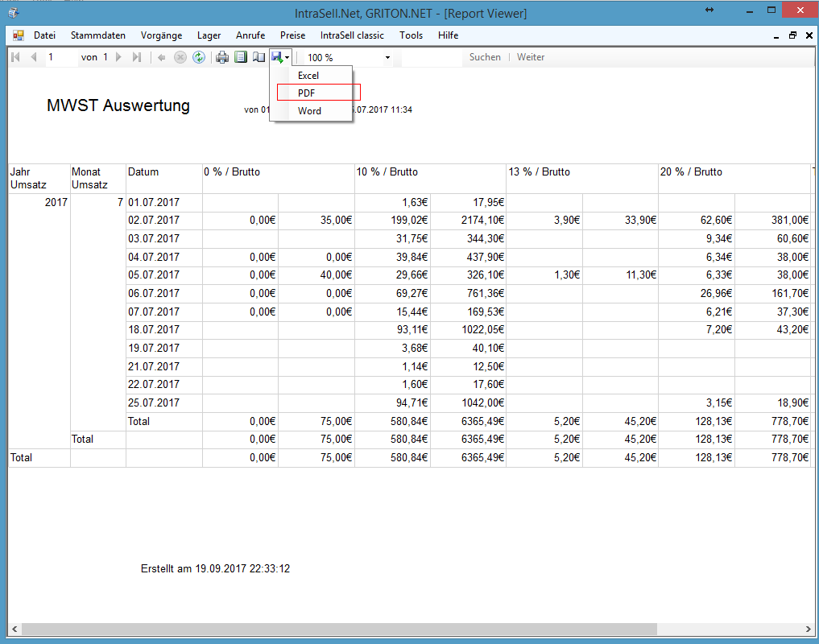The width and height of the screenshot is (819, 644).
Task: Minimize the inner Report Viewer window
Action: 776,36
